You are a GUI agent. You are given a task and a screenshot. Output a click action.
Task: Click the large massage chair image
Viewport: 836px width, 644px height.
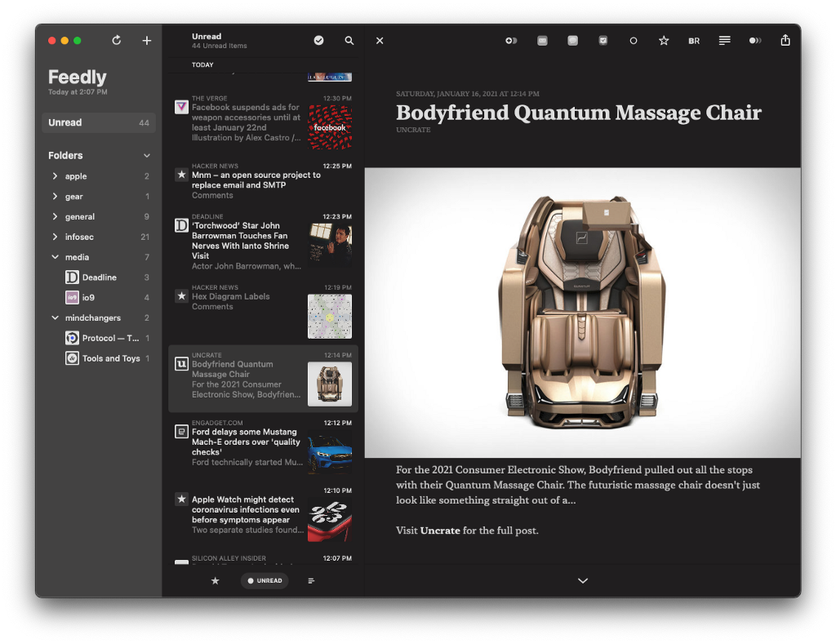[583, 313]
